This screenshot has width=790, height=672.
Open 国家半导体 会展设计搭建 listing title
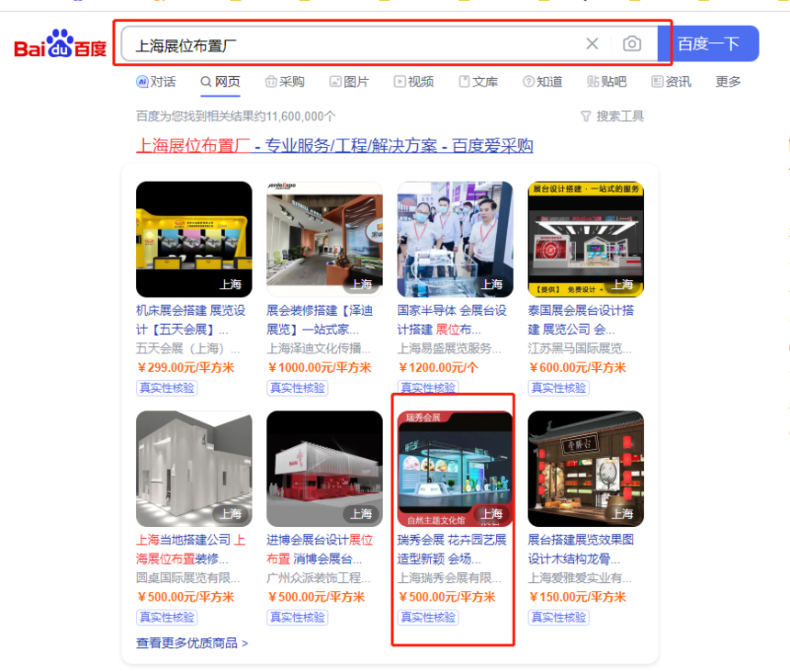[452, 319]
